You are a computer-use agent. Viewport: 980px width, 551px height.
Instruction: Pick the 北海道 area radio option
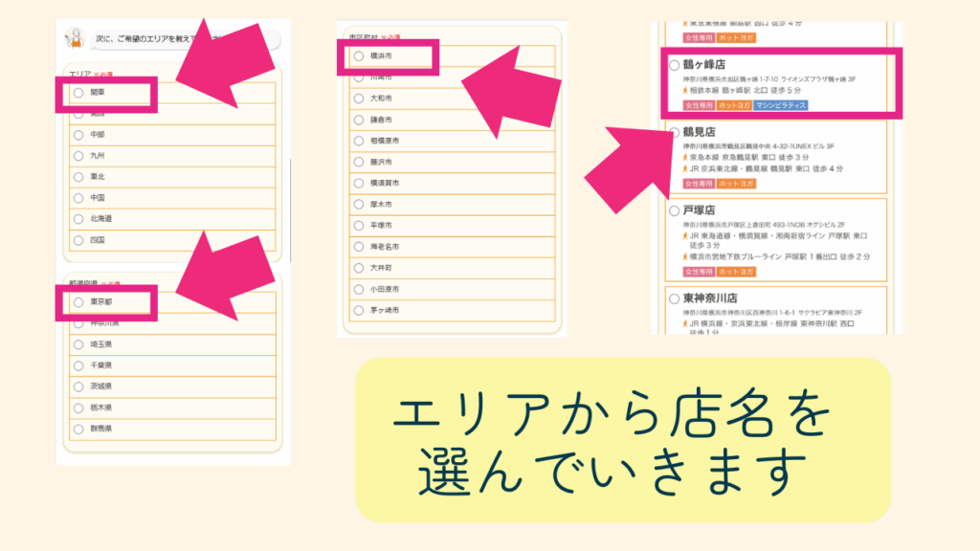tap(78, 218)
